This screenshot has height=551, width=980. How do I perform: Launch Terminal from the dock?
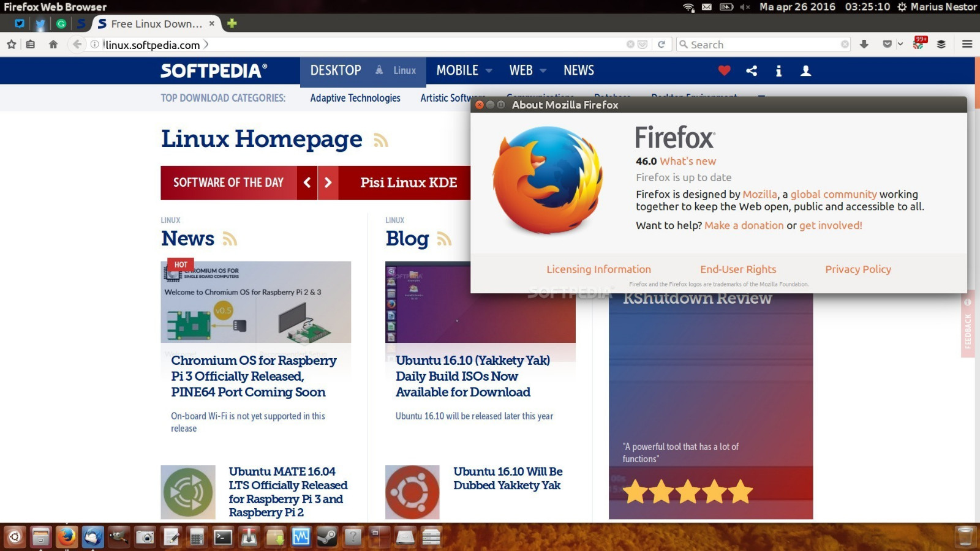click(x=223, y=538)
